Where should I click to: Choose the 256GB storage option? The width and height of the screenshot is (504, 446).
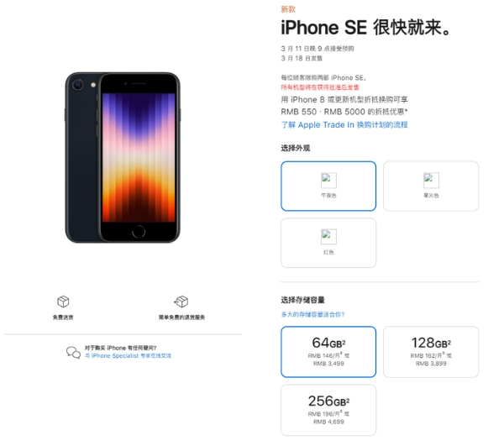[x=328, y=410]
